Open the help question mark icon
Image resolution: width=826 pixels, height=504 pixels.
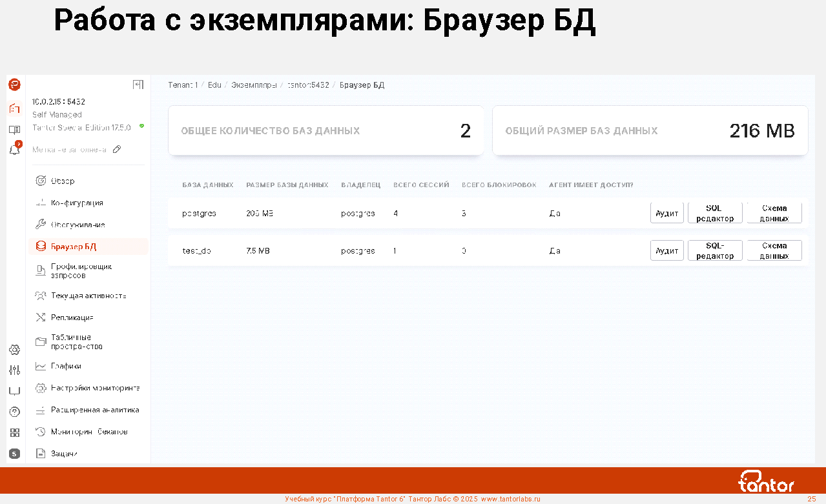click(x=14, y=412)
